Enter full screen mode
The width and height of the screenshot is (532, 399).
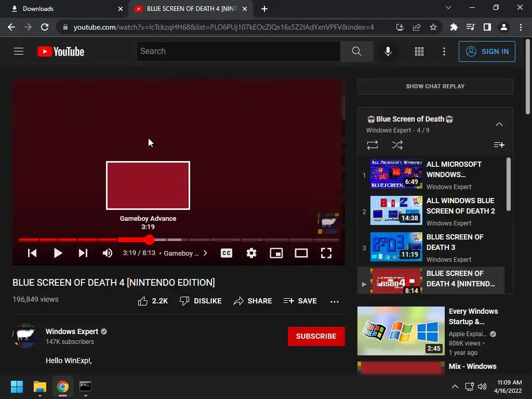[x=326, y=253]
